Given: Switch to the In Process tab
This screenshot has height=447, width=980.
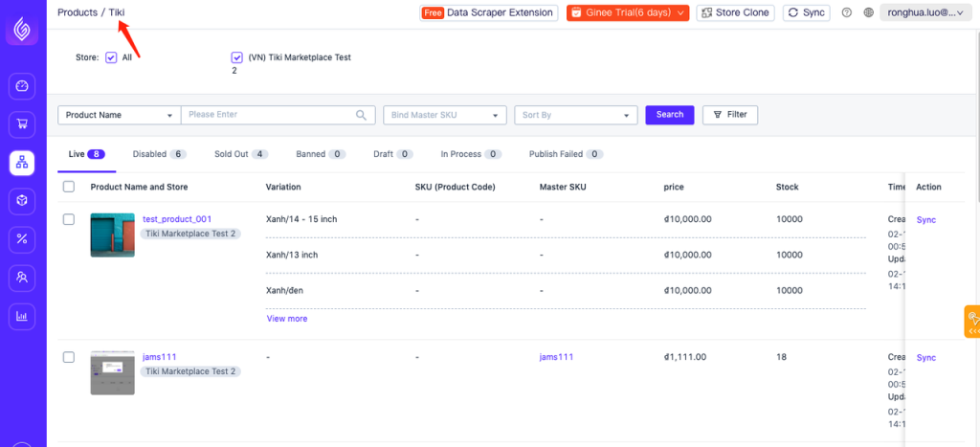Looking at the screenshot, I should pos(471,154).
